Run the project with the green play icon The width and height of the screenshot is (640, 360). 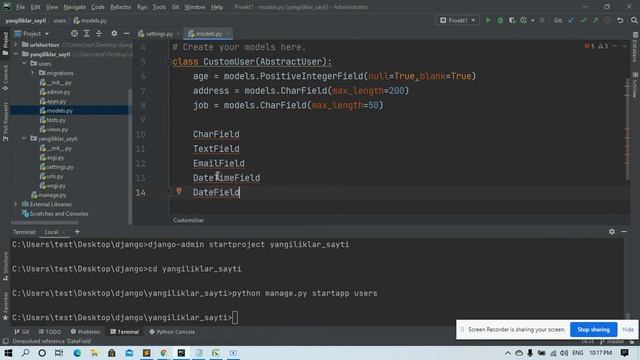point(488,20)
